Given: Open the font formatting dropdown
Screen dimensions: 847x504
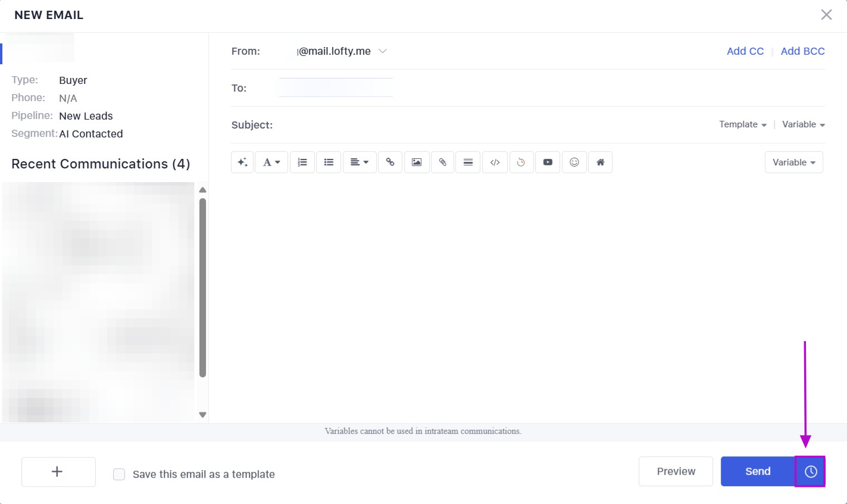Looking at the screenshot, I should pos(271,162).
